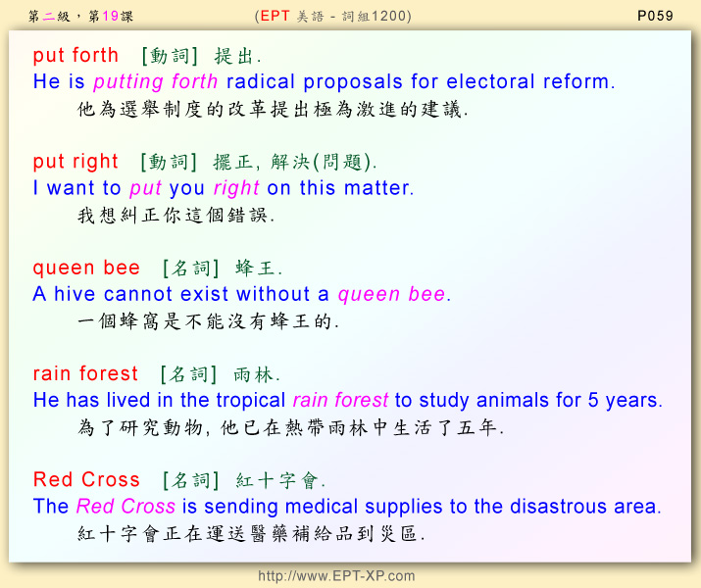701x588 pixels.
Task: Click the translation '紅十字會正在運送醫藥補給品到災區'
Action: pyautogui.click(x=251, y=533)
